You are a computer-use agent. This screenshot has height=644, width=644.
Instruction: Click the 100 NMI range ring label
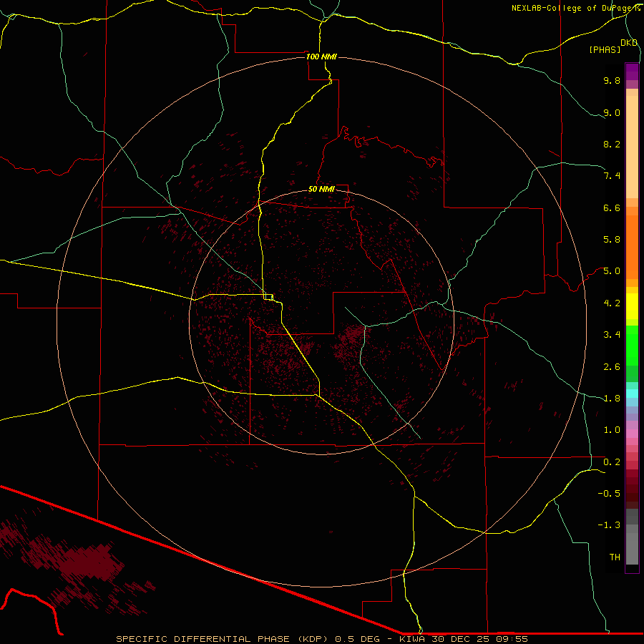click(x=321, y=57)
